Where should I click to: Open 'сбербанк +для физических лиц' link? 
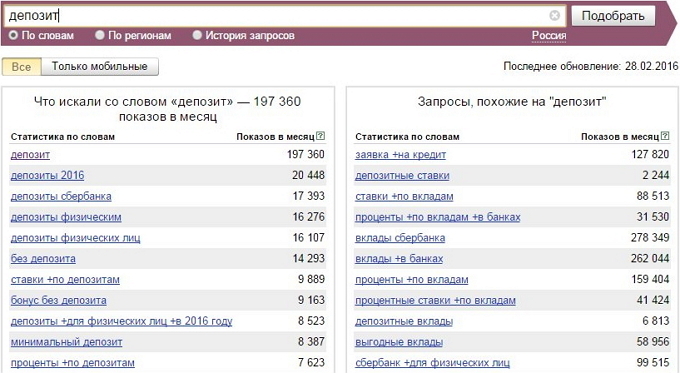pos(432,363)
